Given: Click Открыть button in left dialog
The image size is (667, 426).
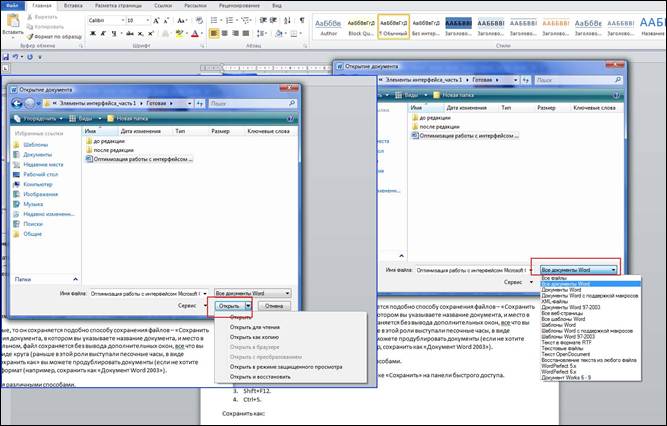Looking at the screenshot, I should [x=230, y=306].
